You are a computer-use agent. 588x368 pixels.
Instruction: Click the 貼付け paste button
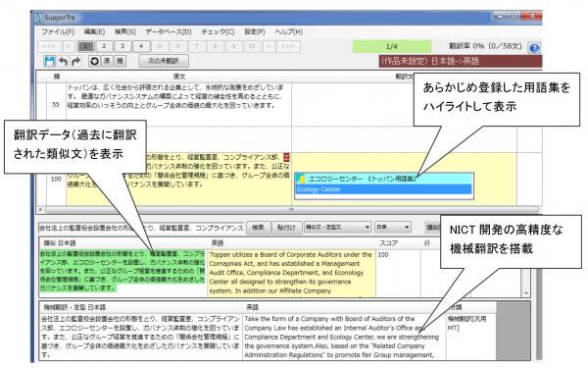pyautogui.click(x=286, y=228)
